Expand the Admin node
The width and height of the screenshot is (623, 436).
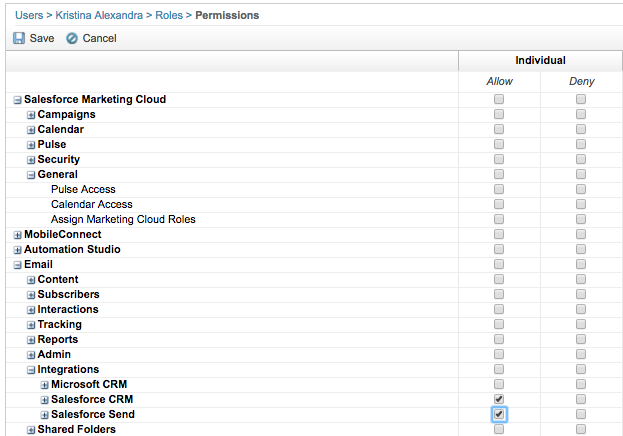[31, 355]
